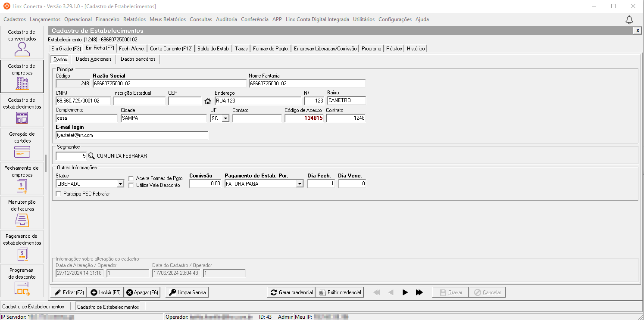This screenshot has height=320, width=644.
Task: Open Manutenção de faturas sidebar icon
Action: pyautogui.click(x=22, y=212)
